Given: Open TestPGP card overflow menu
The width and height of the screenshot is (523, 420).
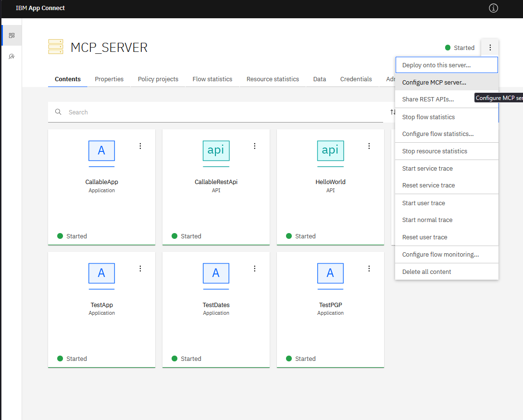Looking at the screenshot, I should tap(369, 269).
